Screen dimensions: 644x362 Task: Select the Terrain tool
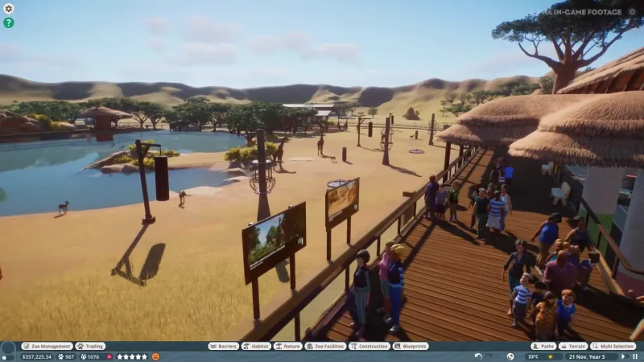(573, 346)
